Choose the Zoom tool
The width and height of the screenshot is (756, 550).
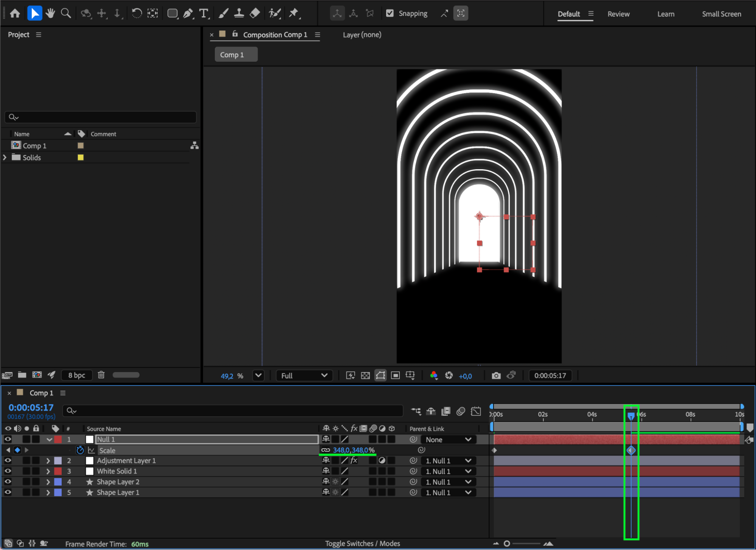(66, 14)
